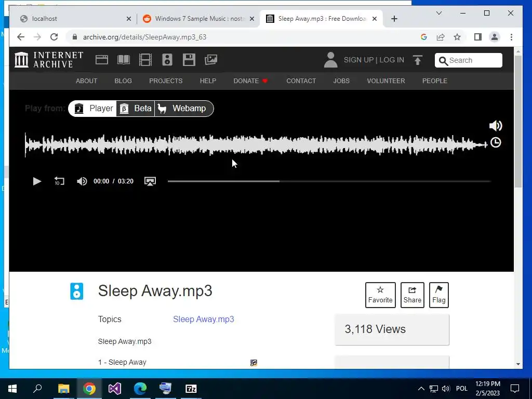This screenshot has height=399, width=532.
Task: Open a new browser tab
Action: 394,19
